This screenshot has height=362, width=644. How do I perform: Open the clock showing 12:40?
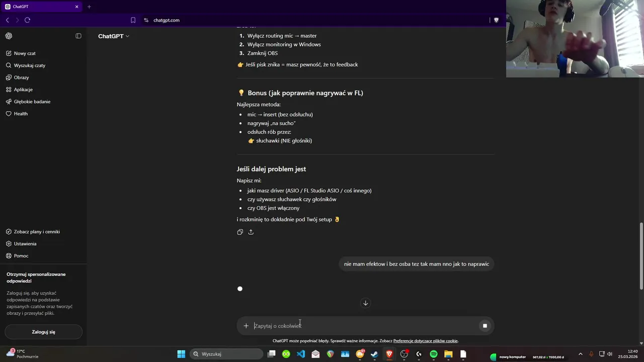click(x=628, y=354)
